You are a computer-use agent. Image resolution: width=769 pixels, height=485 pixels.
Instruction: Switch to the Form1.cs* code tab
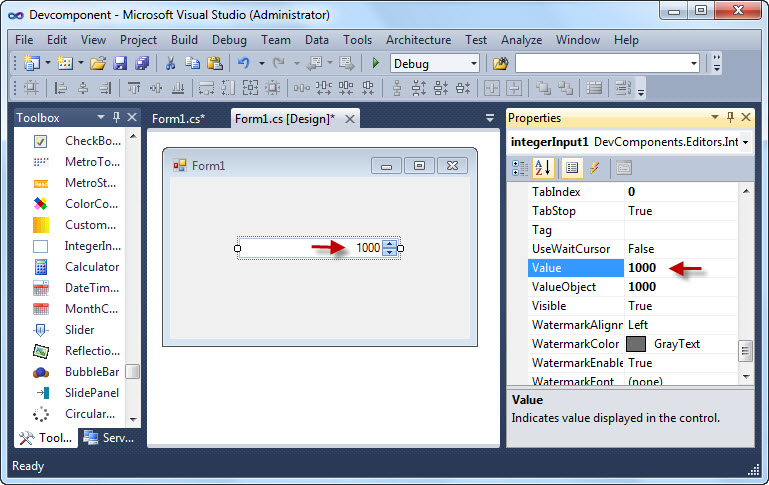tap(179, 119)
